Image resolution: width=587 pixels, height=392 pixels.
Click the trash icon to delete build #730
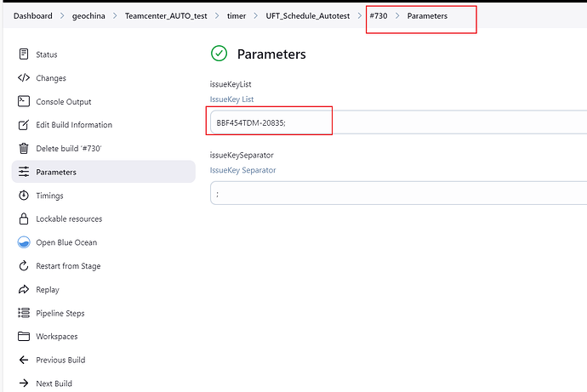click(24, 149)
